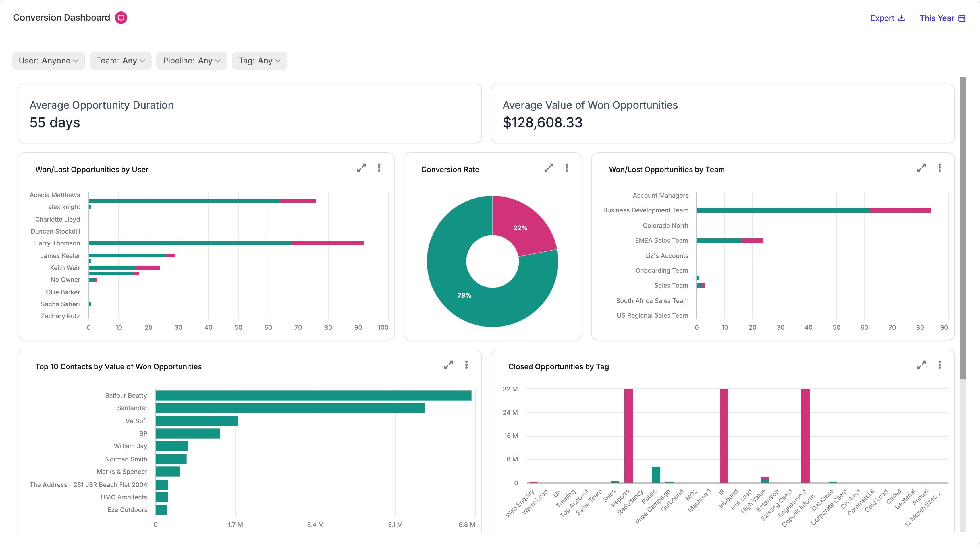980x545 pixels.
Task: Click the 'Zachary Rutz' label
Action: coord(61,316)
